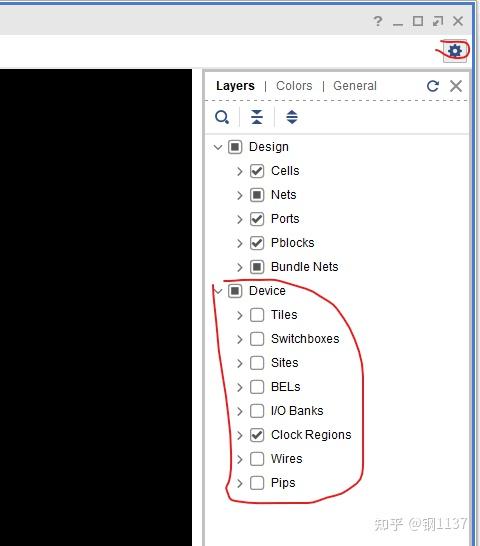Screen dimensions: 480x546
Task: Collapse all layers tree icon
Action: tap(257, 117)
